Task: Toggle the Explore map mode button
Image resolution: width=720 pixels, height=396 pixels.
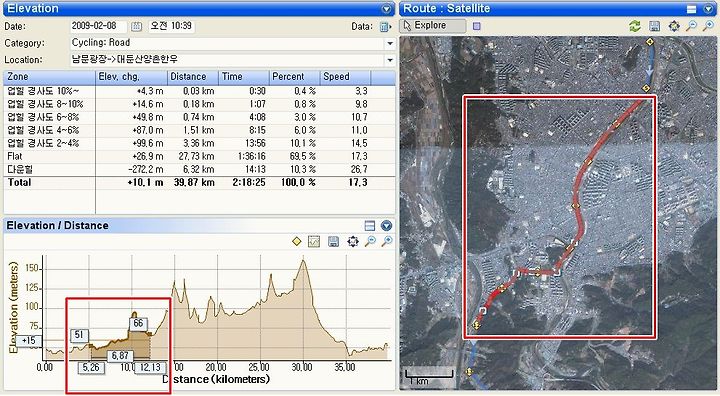Action: click(432, 26)
